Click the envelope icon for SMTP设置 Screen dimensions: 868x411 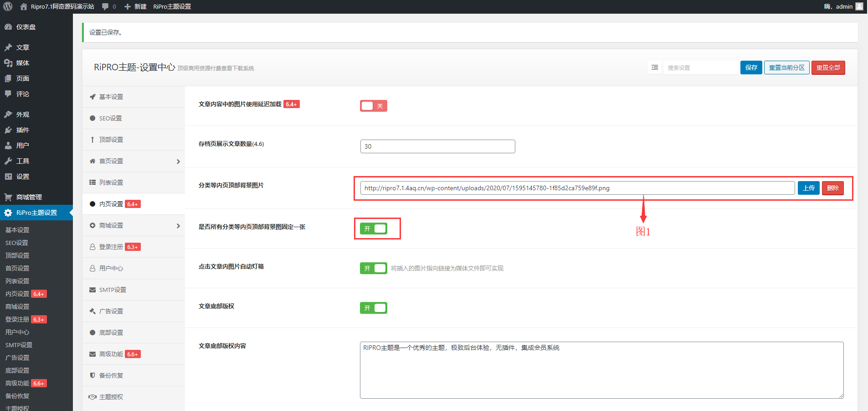(92, 290)
